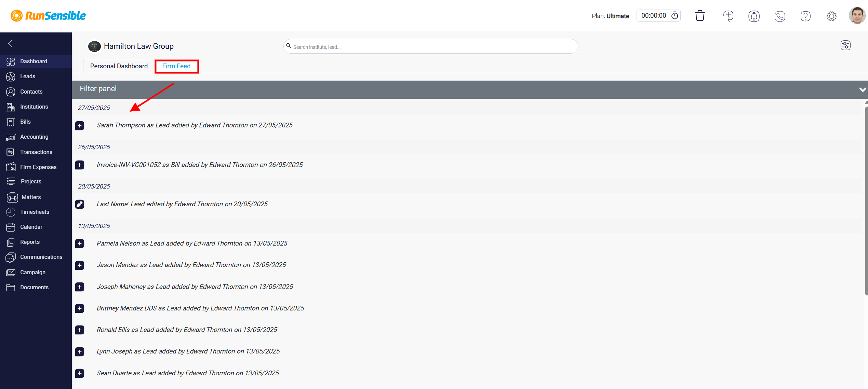Focus the Search institute, lead field
Screen dimensions: 868x389
tap(431, 46)
